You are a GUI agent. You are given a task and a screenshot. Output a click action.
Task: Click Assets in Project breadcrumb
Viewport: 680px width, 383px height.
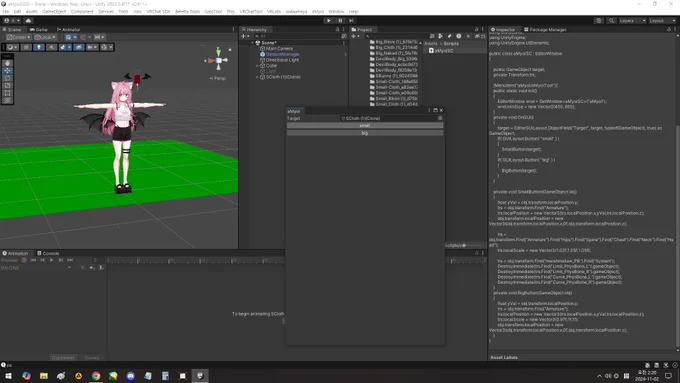[431, 43]
